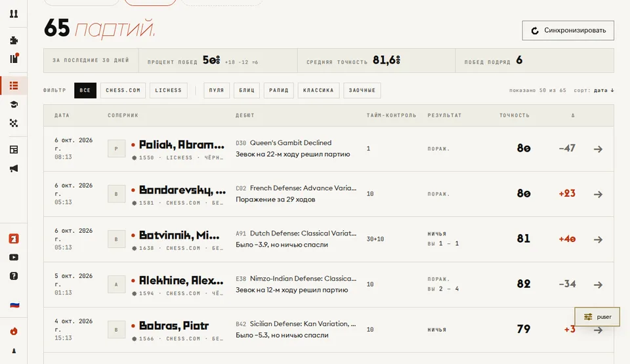Filter games by CHESS.COM
Viewport: 630px width, 364px height.
point(123,91)
